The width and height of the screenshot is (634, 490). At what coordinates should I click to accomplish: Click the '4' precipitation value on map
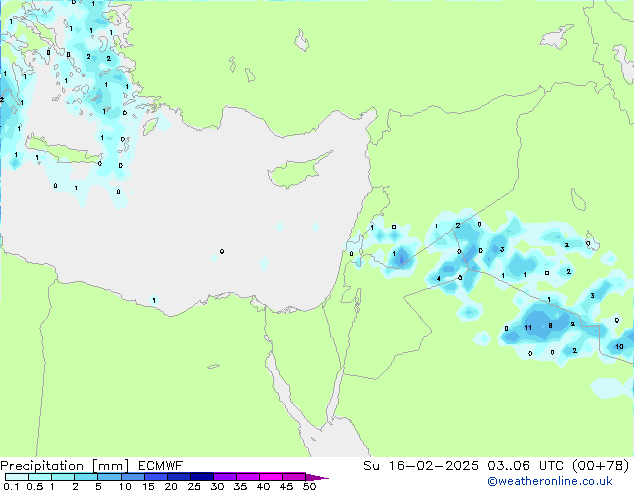[439, 279]
